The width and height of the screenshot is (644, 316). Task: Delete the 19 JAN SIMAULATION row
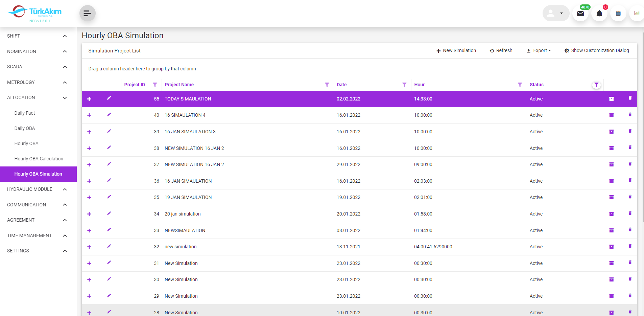[x=630, y=197]
